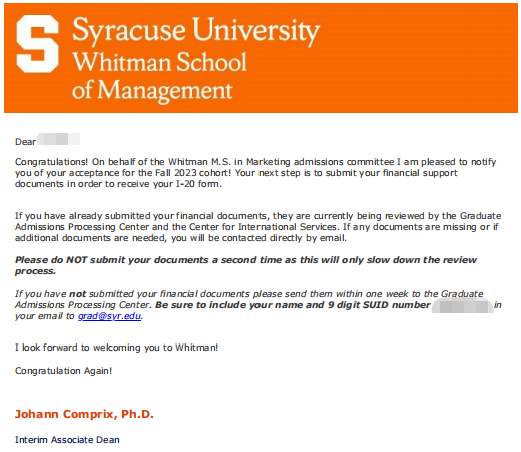Click the blurred SUID number
This screenshot has height=452, width=521.
462,306
